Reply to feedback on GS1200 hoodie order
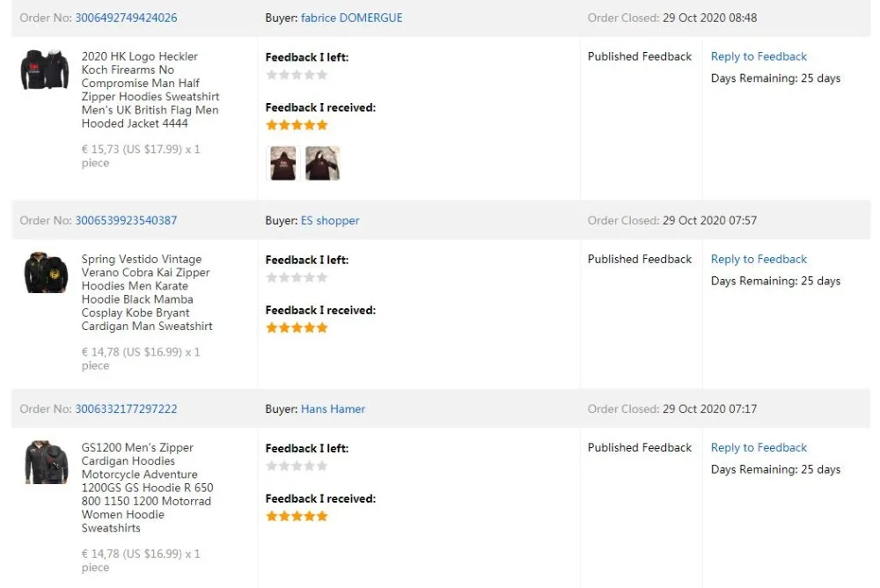Image resolution: width=880 pixels, height=588 pixels. point(759,447)
